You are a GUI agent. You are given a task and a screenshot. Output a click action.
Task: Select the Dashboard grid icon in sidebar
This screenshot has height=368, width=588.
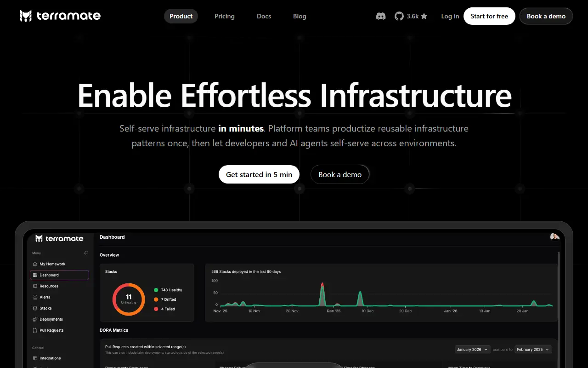pos(35,275)
